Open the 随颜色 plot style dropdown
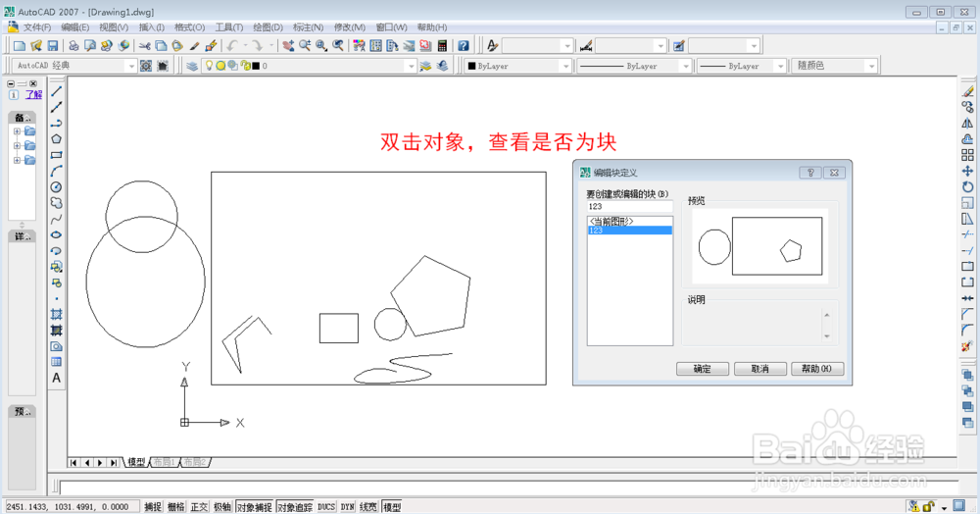980x514 pixels. (871, 66)
